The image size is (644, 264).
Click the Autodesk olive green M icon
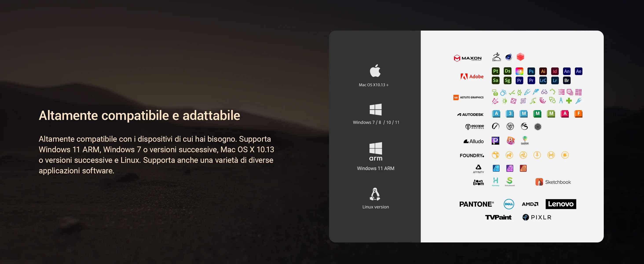coord(551,114)
